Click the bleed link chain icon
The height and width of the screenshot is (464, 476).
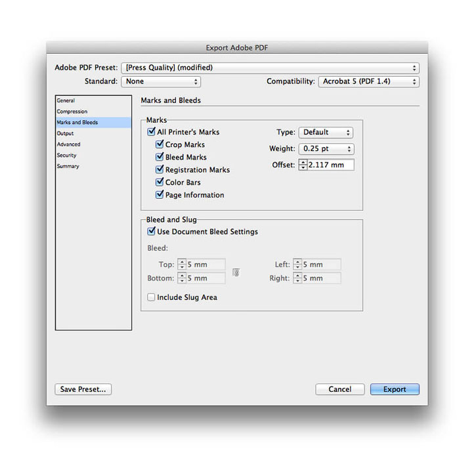click(236, 272)
